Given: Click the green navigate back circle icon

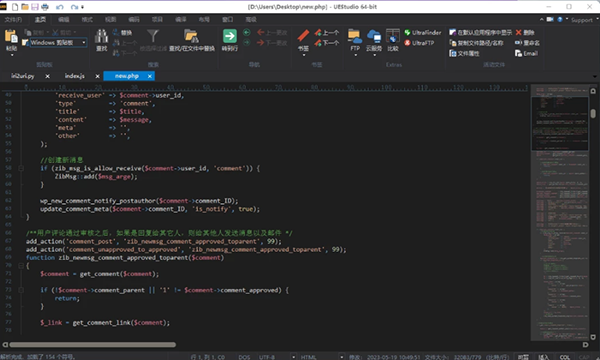Looking at the screenshot, I should (x=247, y=32).
